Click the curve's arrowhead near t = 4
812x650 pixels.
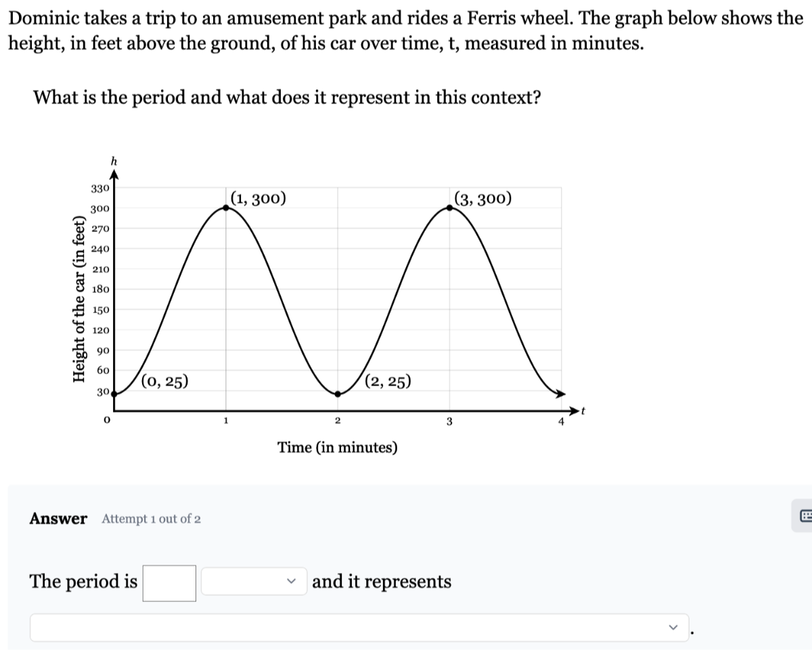(561, 393)
